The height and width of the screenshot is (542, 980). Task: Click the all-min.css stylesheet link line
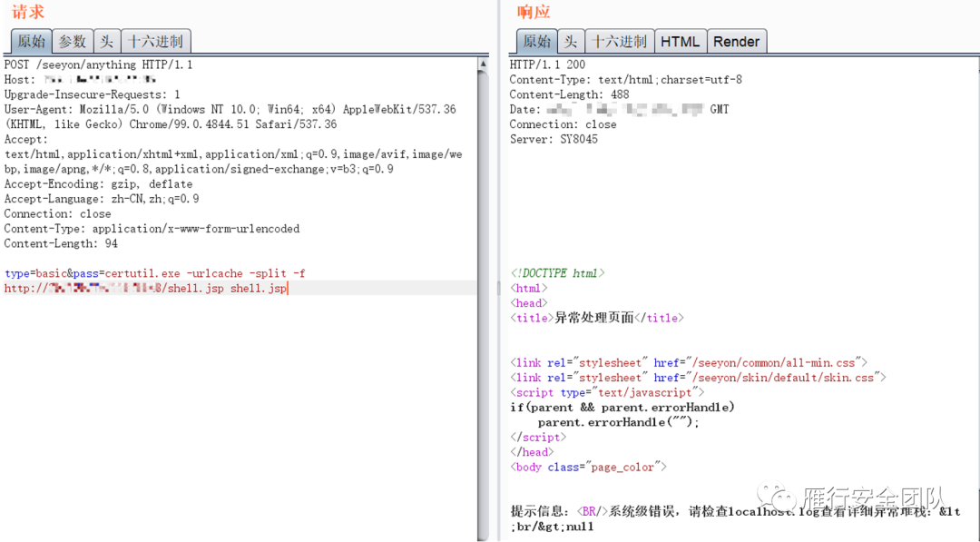point(689,362)
